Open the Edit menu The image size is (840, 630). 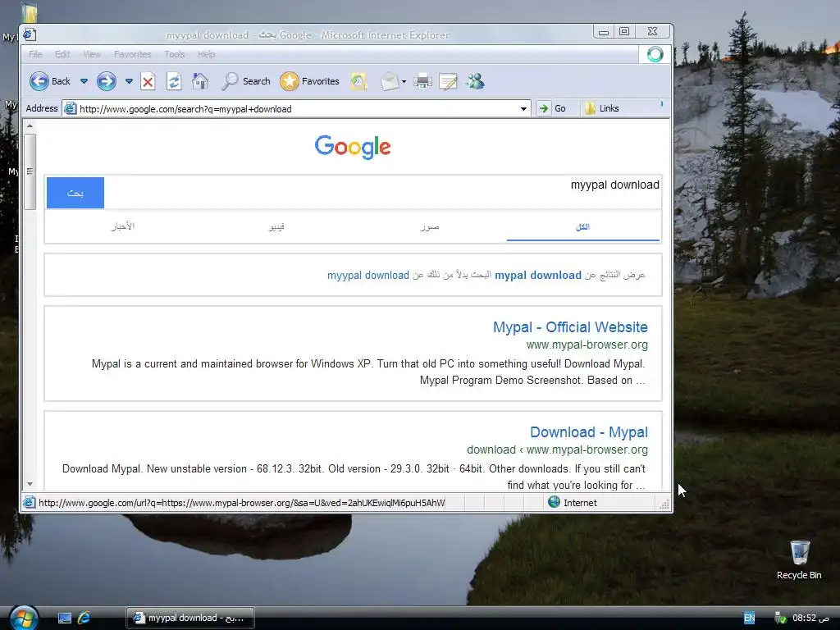(x=62, y=54)
